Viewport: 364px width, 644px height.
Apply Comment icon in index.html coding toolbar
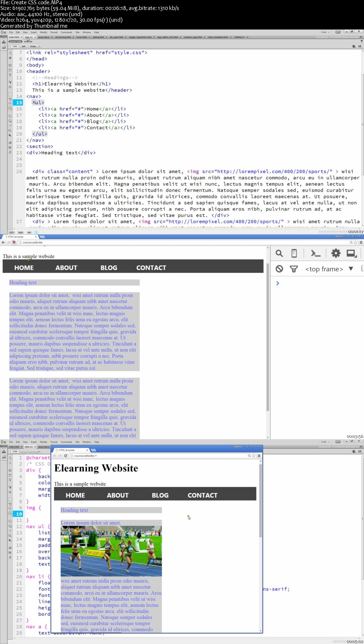click(10, 116)
